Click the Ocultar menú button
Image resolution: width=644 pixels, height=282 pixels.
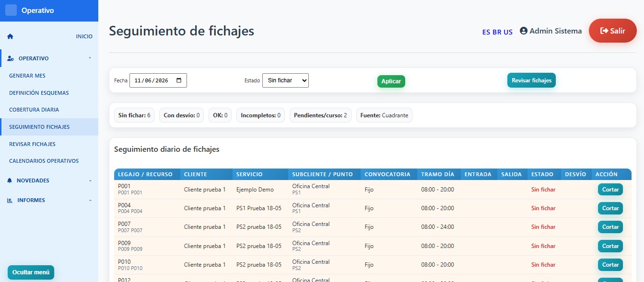tap(31, 272)
